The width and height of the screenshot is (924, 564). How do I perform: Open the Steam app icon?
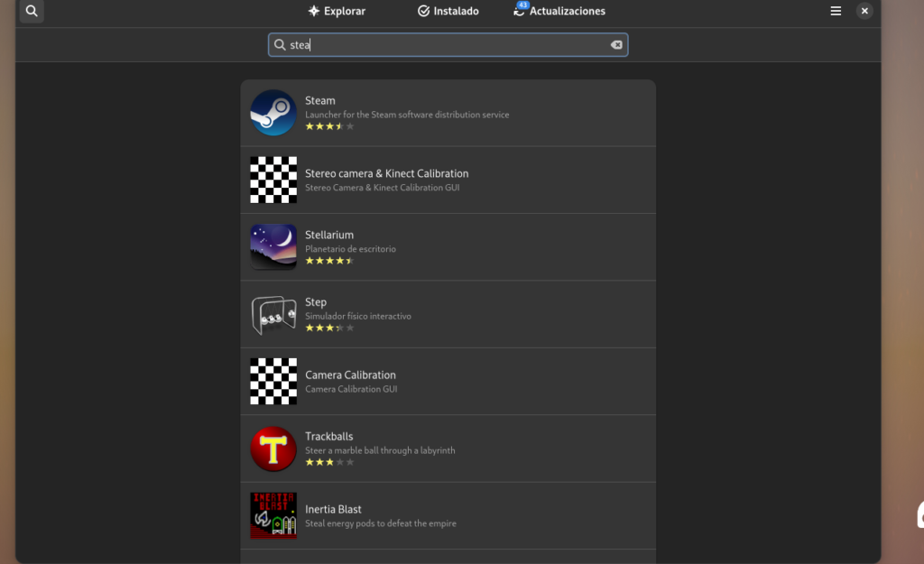coord(273,113)
